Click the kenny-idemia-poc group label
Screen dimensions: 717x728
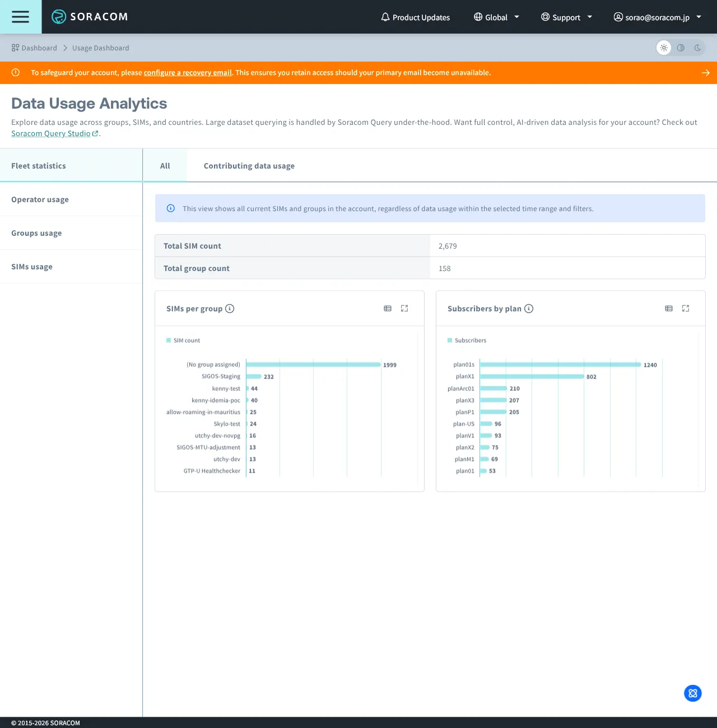point(216,400)
